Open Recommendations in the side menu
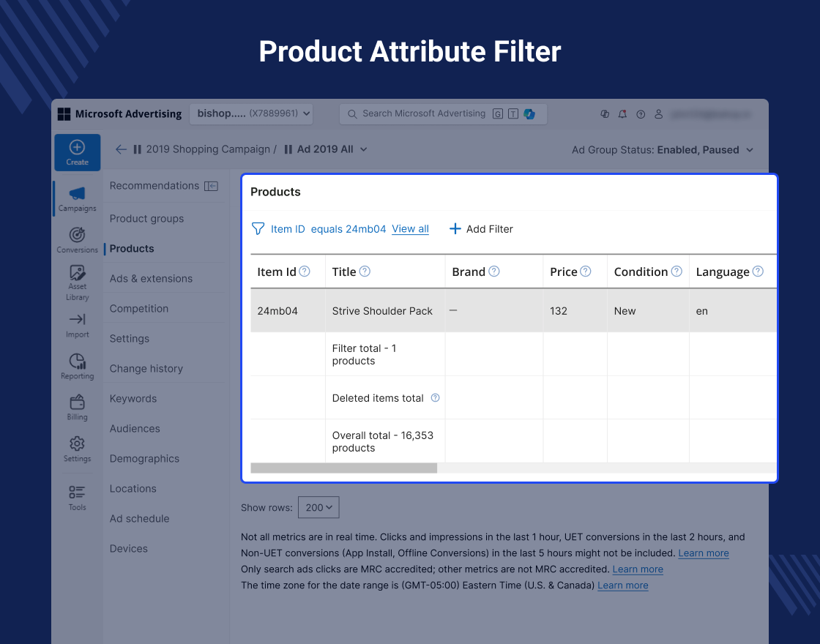This screenshot has width=820, height=644. (154, 186)
